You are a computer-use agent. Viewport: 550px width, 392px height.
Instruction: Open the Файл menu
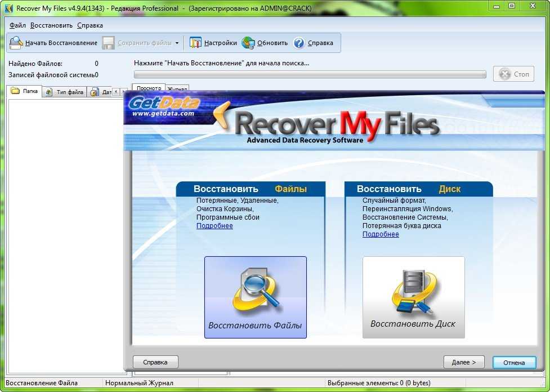[17, 25]
